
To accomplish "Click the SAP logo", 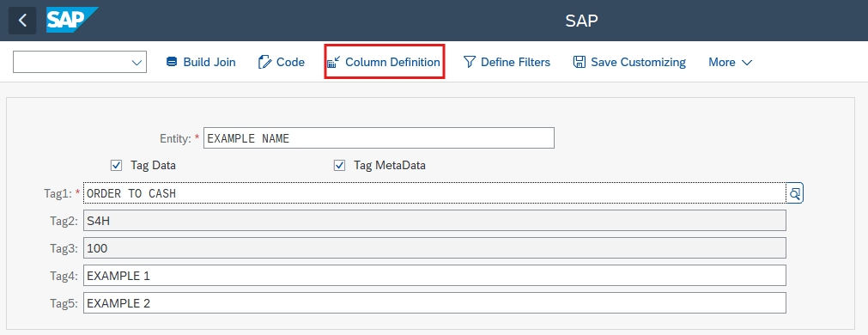I will [72, 21].
